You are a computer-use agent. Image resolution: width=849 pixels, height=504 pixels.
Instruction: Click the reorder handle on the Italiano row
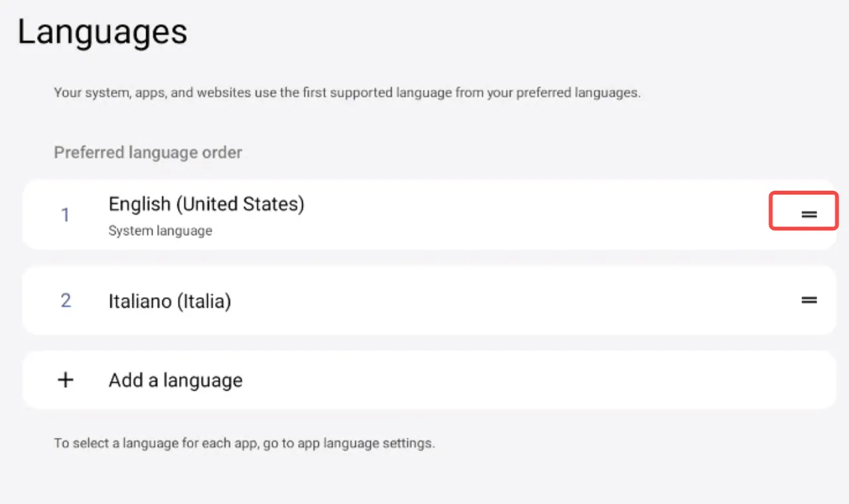point(809,300)
